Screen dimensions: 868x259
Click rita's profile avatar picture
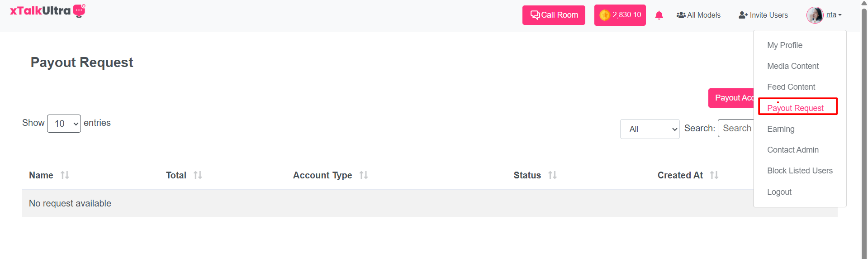pyautogui.click(x=815, y=15)
